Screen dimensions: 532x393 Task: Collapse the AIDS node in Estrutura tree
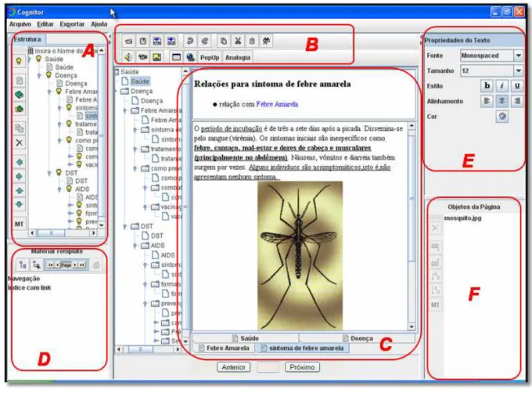tap(59, 189)
